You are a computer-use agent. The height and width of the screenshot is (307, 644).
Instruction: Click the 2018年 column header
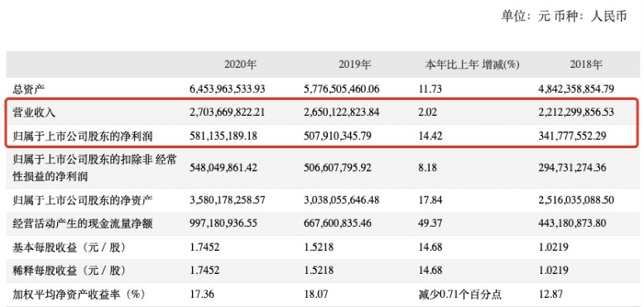coord(586,65)
